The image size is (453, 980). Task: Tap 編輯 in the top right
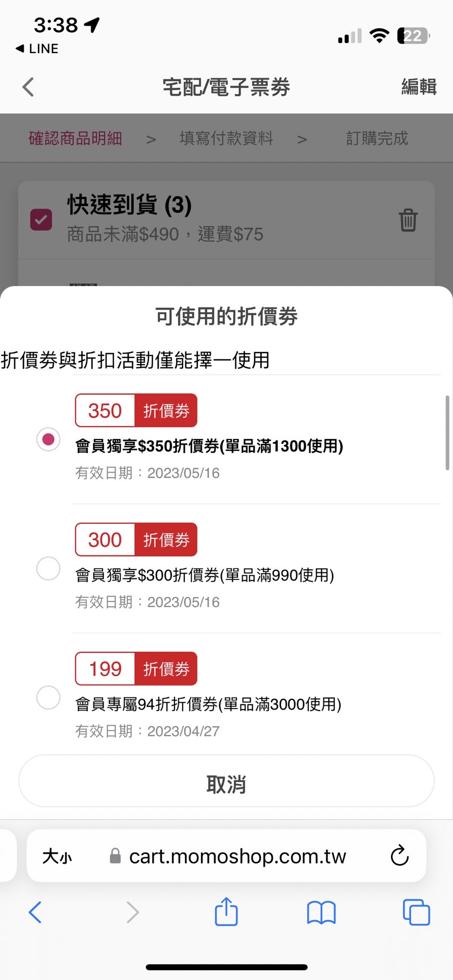tap(418, 87)
